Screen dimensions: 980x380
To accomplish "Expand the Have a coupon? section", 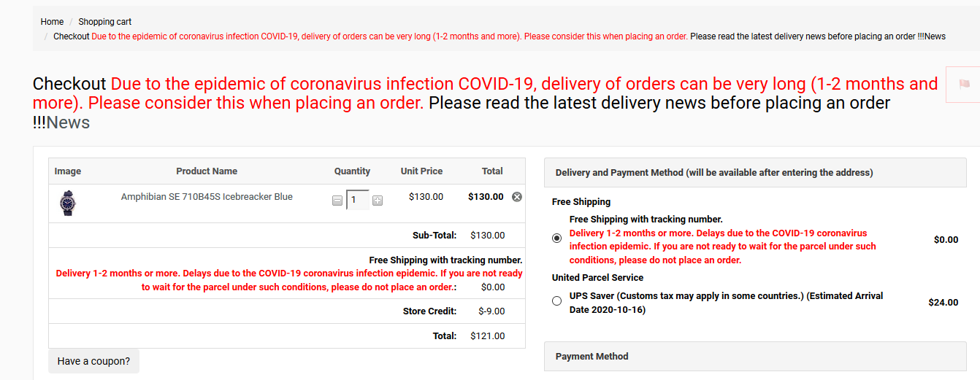I will (93, 361).
